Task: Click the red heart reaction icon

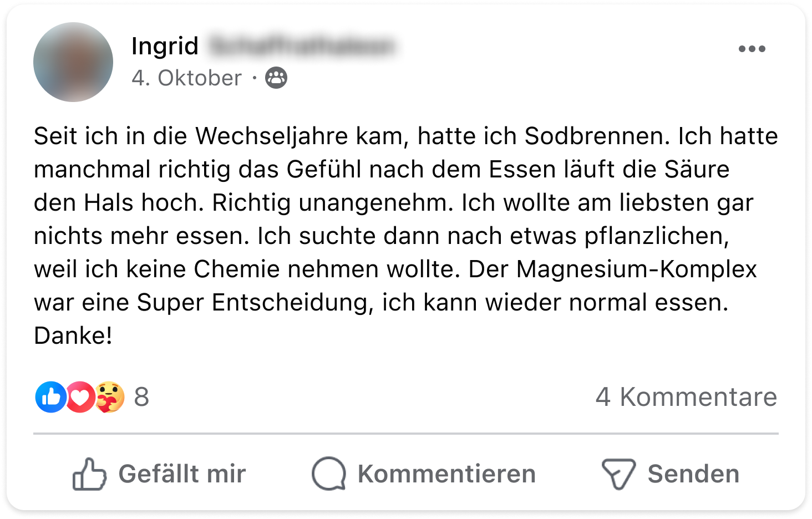Action: [x=80, y=397]
